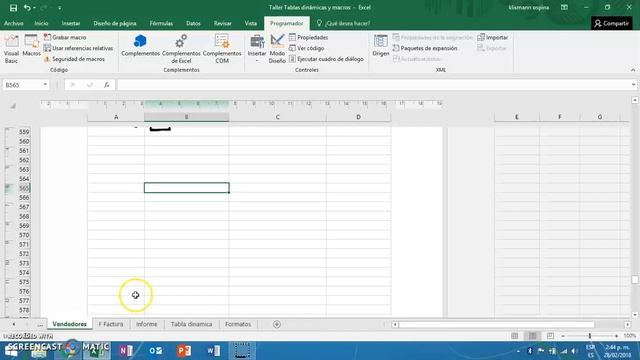The width and height of the screenshot is (640, 360).
Task: Open Seguridad de macros settings
Action: point(74,59)
